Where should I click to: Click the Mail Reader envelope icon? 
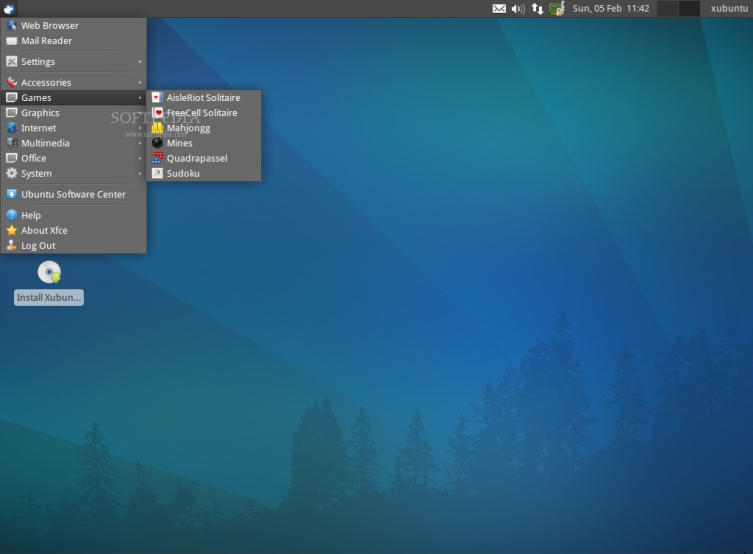12,41
